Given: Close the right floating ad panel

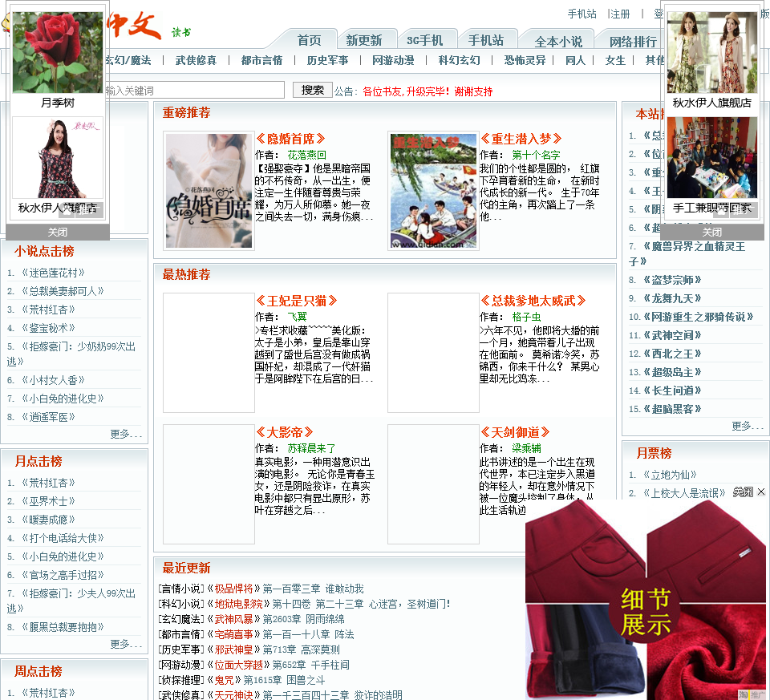Looking at the screenshot, I should point(712,233).
